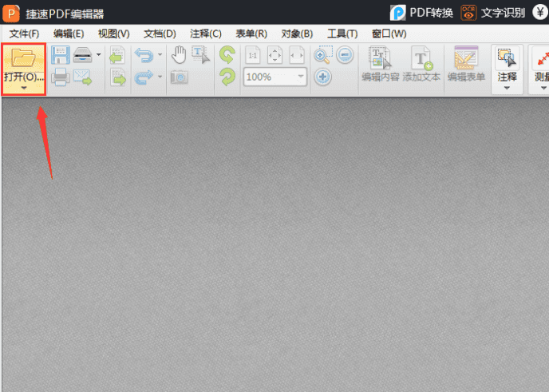This screenshot has height=392, width=549.
Task: Save the document with floppy disk icon
Action: click(60, 55)
